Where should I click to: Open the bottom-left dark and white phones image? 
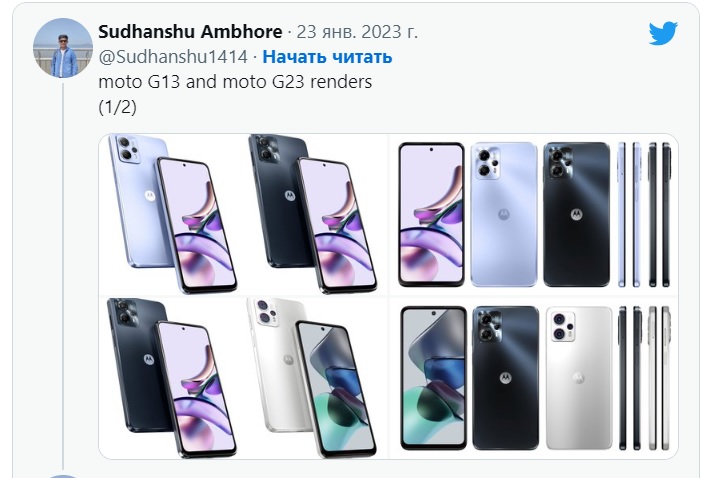(243, 378)
